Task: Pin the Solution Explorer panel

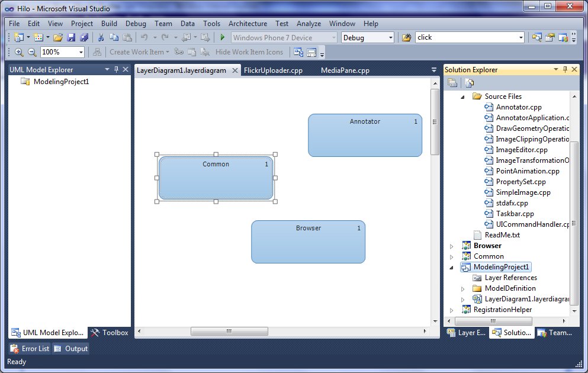Action: pos(565,69)
